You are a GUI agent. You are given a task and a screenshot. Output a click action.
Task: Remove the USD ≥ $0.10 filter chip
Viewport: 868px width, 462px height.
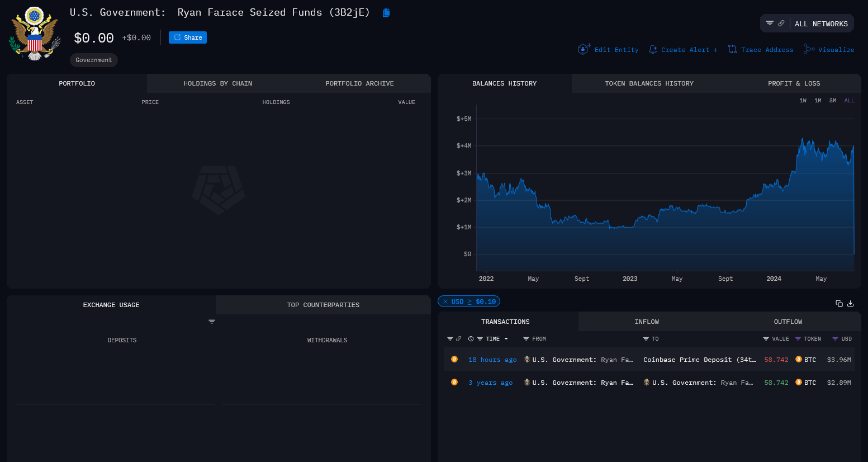click(445, 301)
